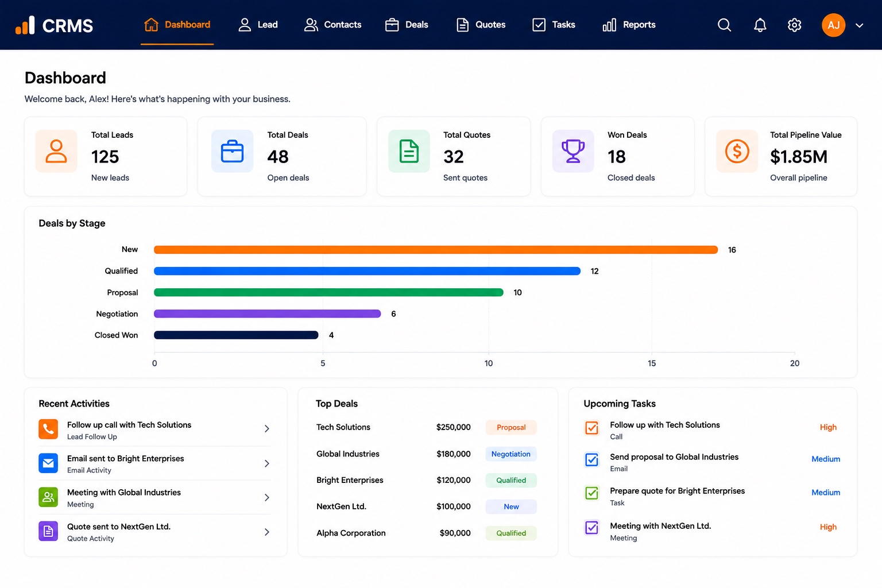
Task: Click the $120,000 Bright Enterprises value
Action: pos(454,480)
